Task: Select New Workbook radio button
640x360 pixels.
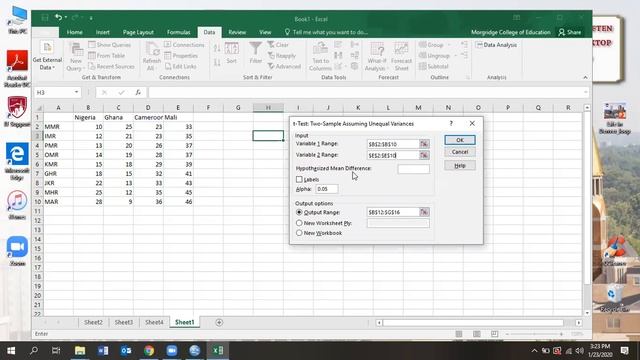Action: coord(299,233)
